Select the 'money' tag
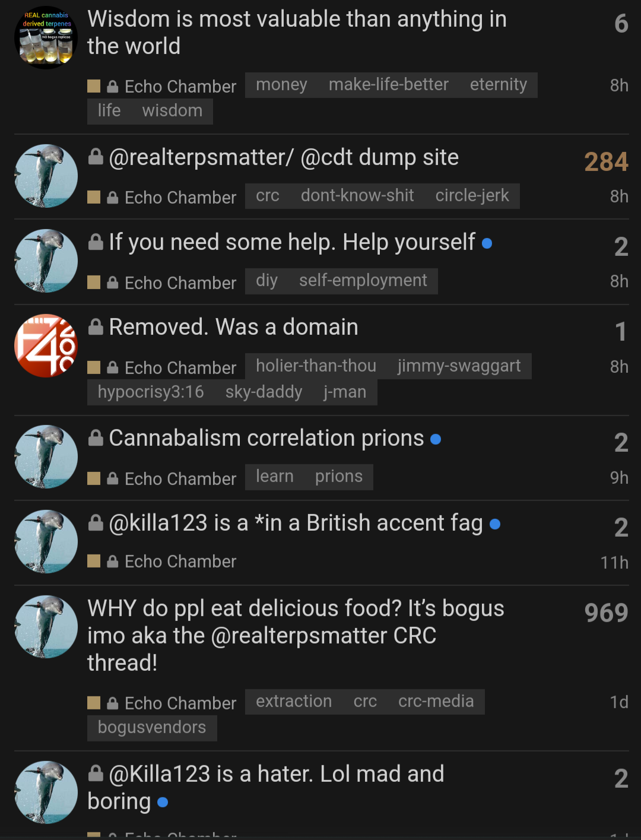Image resolution: width=641 pixels, height=840 pixels. (281, 85)
